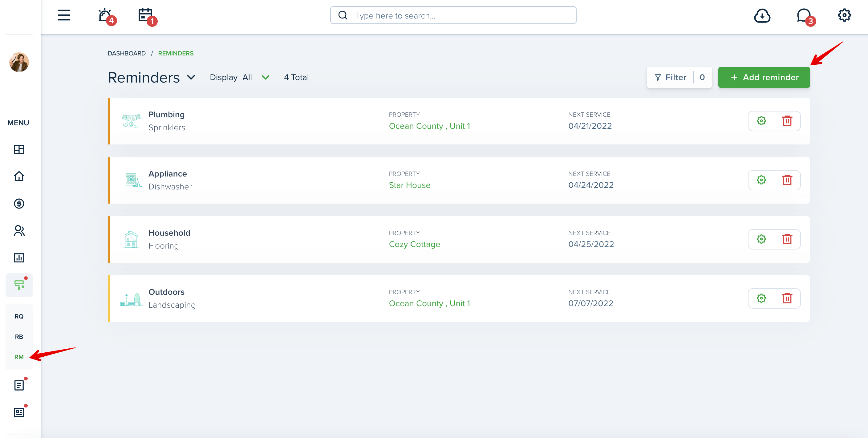This screenshot has height=438, width=868.
Task: Click the Dishwasher subtitle text
Action: tap(170, 187)
